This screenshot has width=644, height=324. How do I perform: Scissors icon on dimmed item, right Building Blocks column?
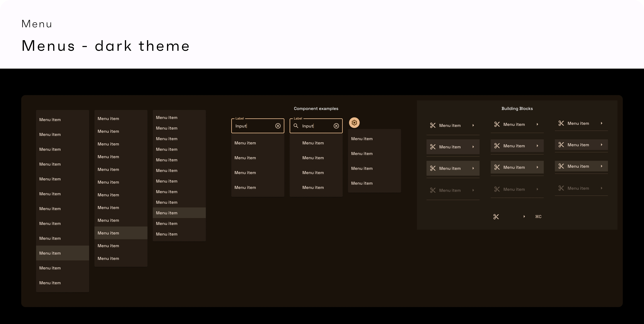[561, 188]
